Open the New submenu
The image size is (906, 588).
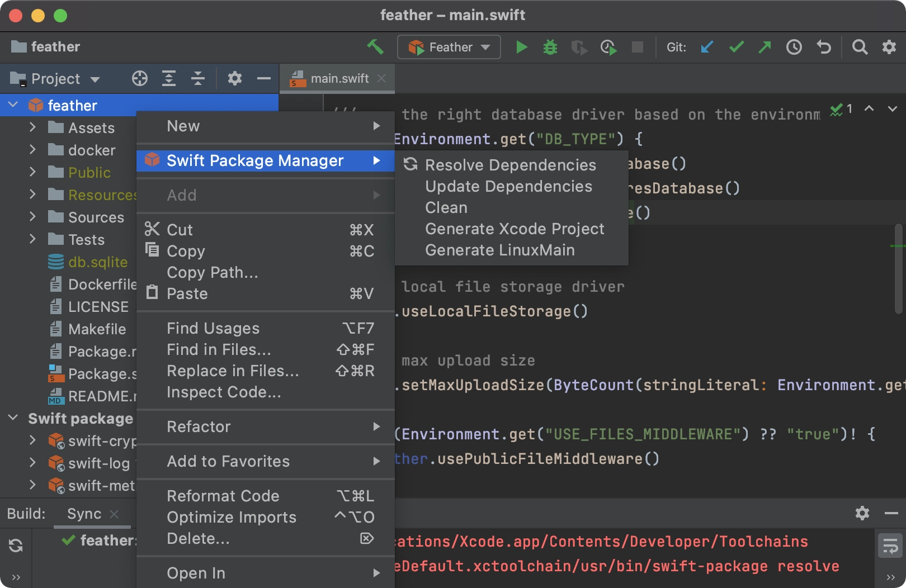pyautogui.click(x=266, y=126)
